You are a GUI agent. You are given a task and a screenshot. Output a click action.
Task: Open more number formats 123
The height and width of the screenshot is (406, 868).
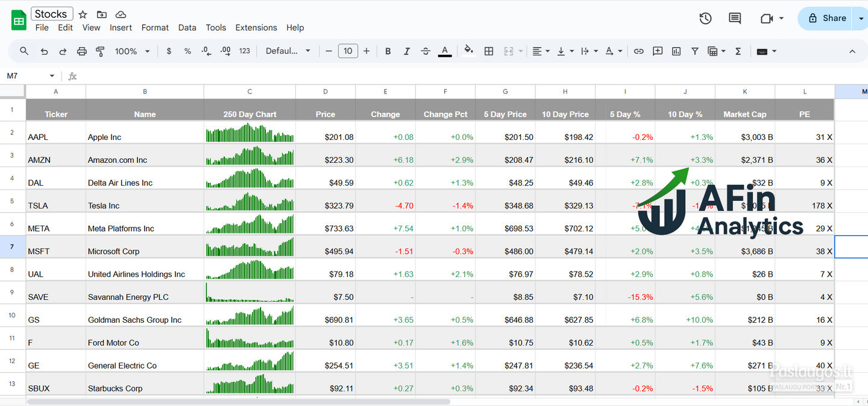pyautogui.click(x=245, y=51)
